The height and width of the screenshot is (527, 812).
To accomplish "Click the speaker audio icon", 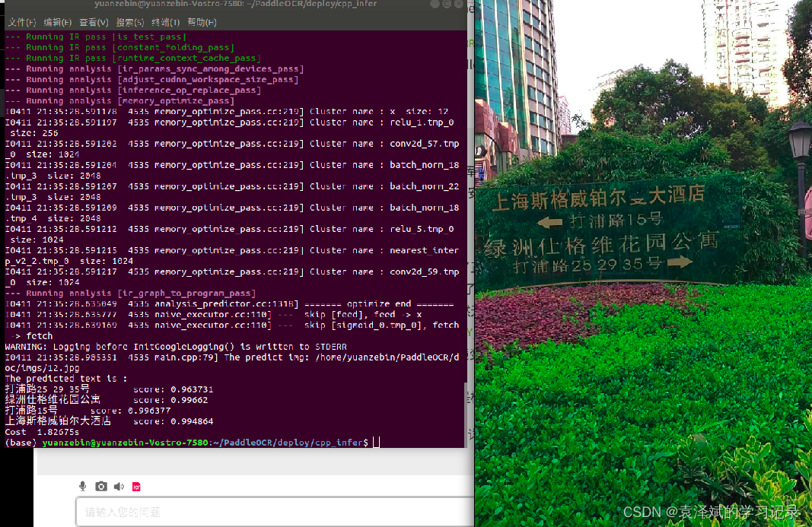I will coord(119,486).
